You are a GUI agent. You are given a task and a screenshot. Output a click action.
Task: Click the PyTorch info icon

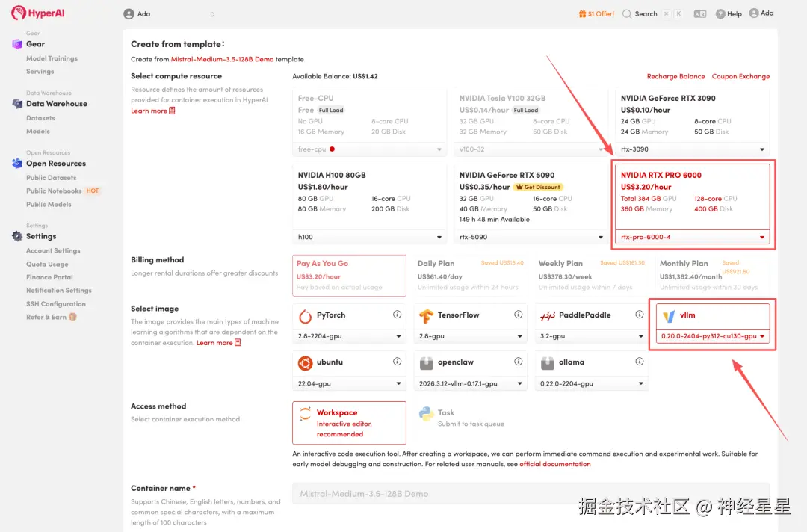(397, 315)
